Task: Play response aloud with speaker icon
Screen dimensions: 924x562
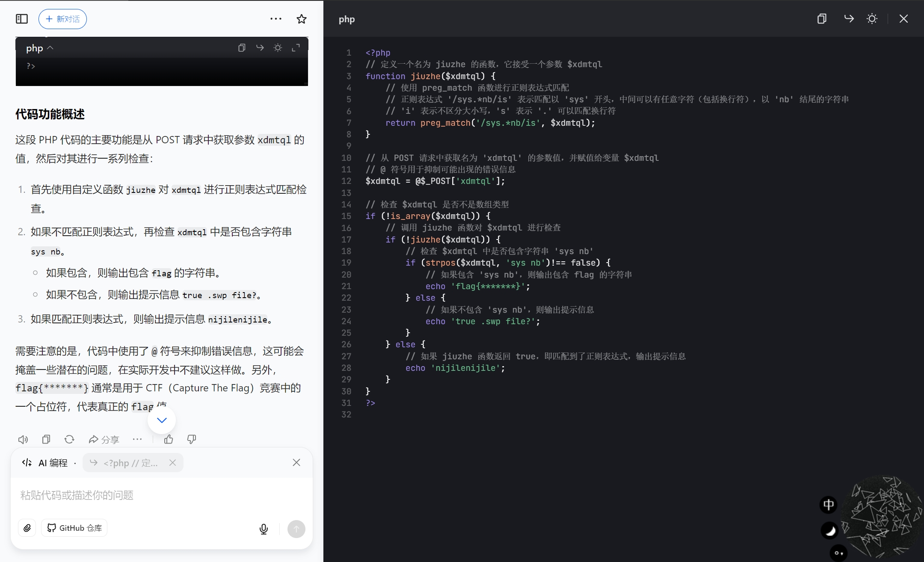Action: [23, 439]
